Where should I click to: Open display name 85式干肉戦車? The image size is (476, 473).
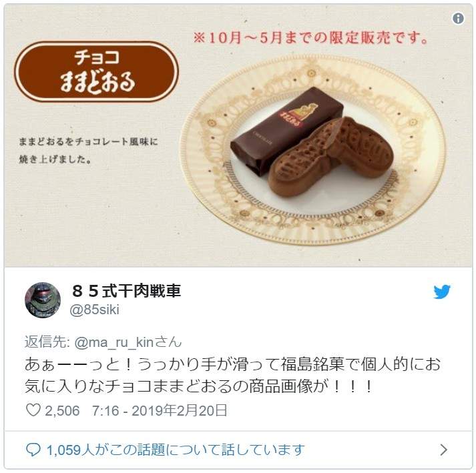pos(127,291)
